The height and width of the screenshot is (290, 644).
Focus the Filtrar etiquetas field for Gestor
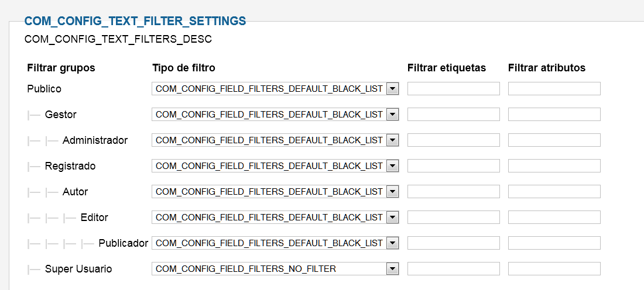tap(453, 115)
